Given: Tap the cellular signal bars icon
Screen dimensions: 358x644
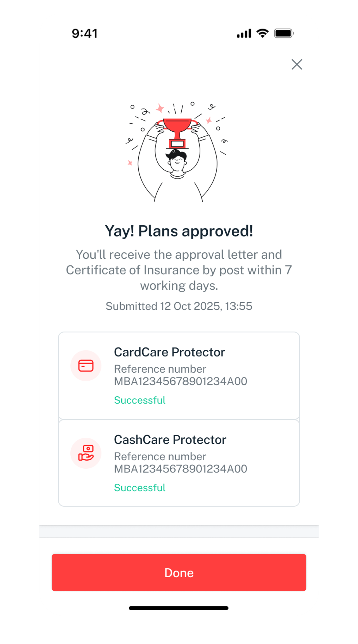Looking at the screenshot, I should click(x=244, y=33).
